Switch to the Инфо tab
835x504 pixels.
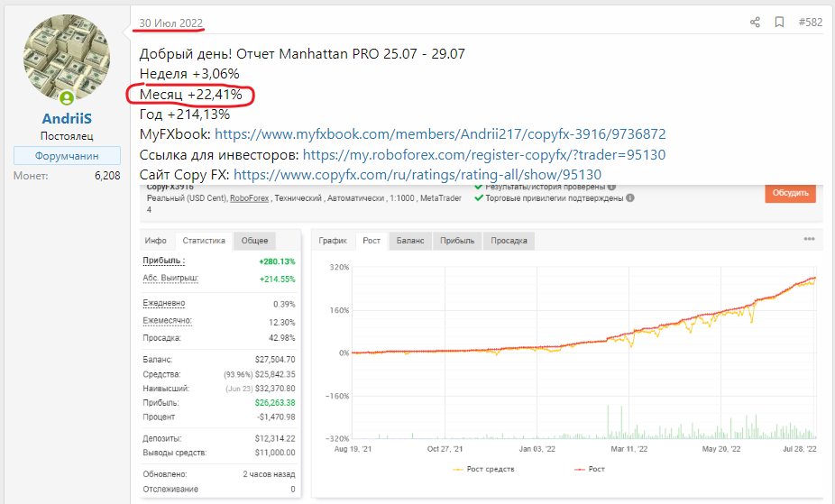pos(155,241)
